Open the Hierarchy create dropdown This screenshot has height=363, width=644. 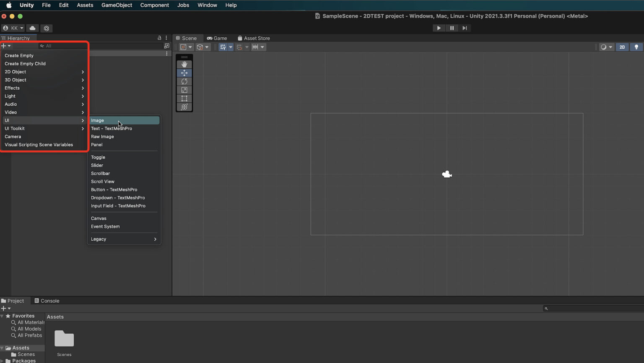pyautogui.click(x=5, y=46)
